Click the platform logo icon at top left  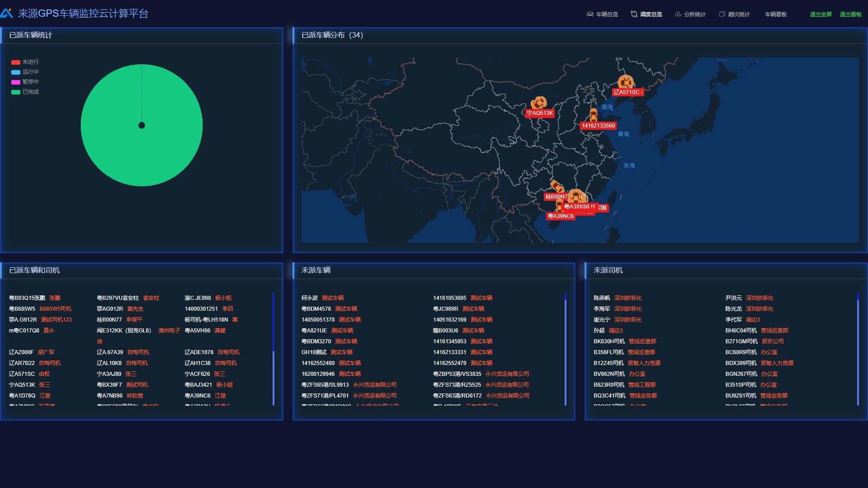click(x=7, y=14)
